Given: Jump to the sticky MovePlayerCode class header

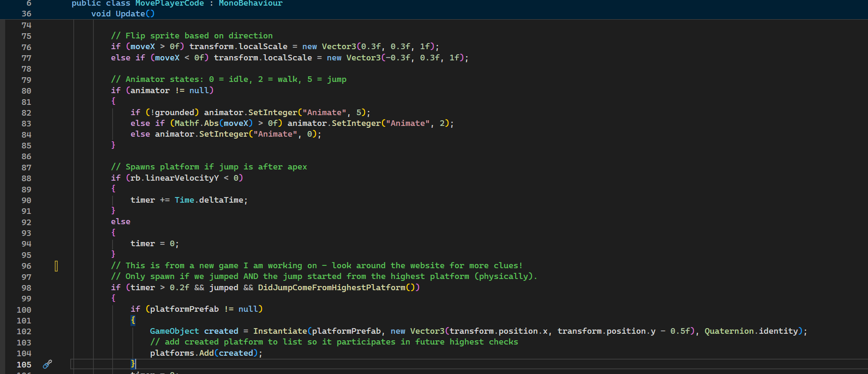Looking at the screenshot, I should coord(169,3).
